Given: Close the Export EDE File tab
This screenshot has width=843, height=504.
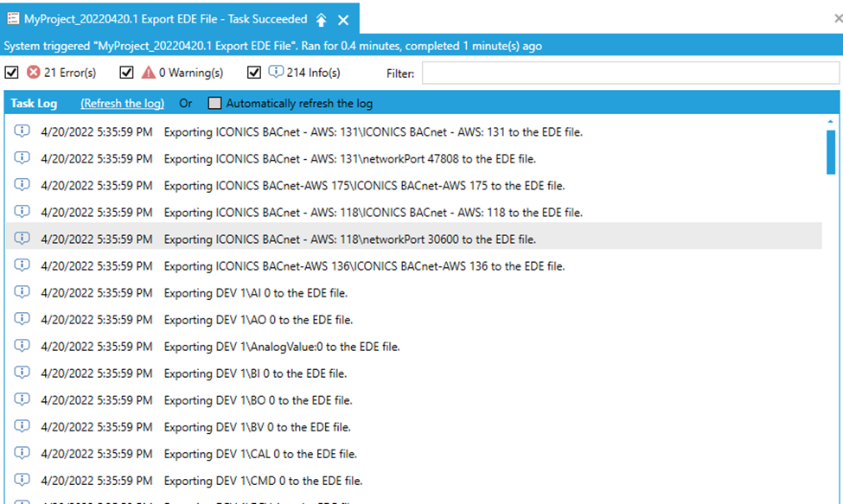Looking at the screenshot, I should click(343, 19).
